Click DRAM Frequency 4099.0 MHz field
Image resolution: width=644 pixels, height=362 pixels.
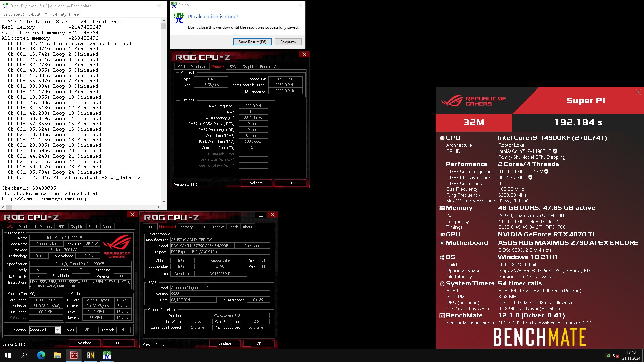pos(253,106)
